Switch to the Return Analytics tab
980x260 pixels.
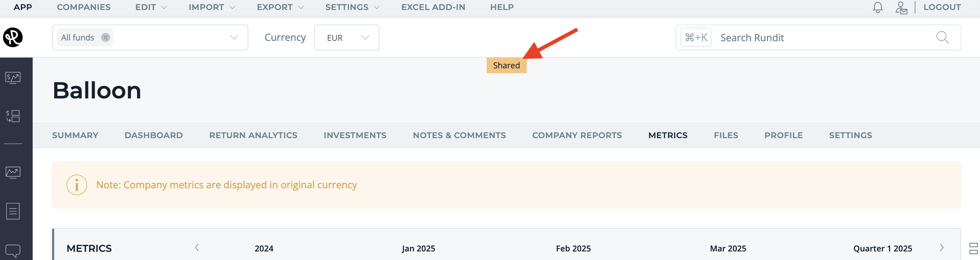pyautogui.click(x=254, y=135)
